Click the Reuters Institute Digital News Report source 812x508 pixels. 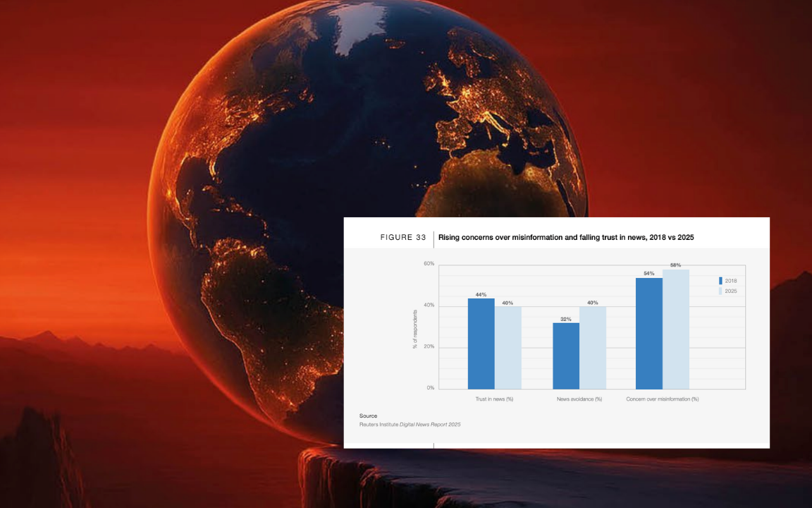click(410, 425)
